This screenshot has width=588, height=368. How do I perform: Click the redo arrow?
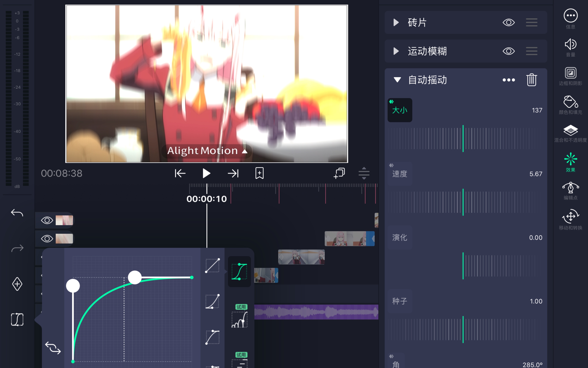[x=17, y=248]
